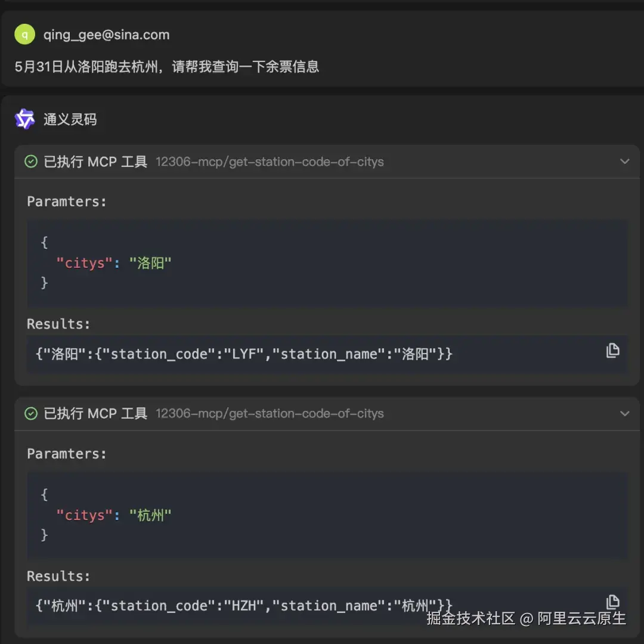Click the green checkmark on second MCP tool card
This screenshot has width=644, height=644.
click(30, 413)
